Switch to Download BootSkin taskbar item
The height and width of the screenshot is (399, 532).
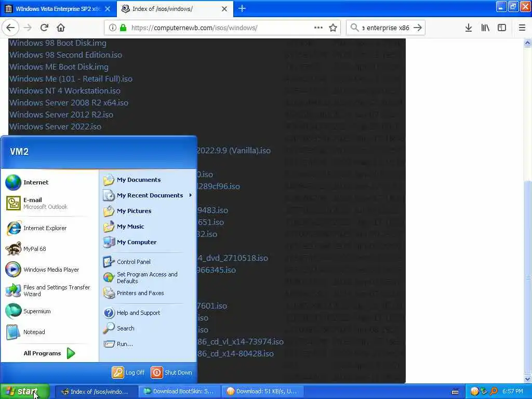tap(179, 392)
